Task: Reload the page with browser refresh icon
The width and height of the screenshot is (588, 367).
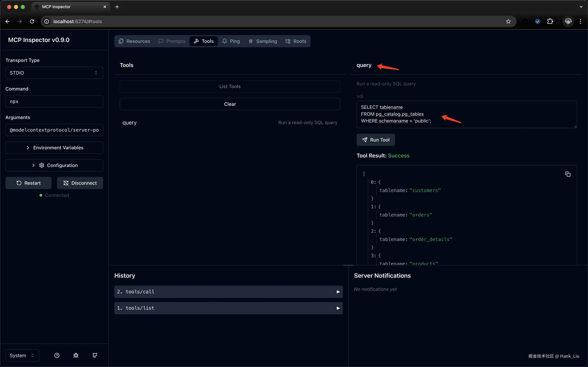Action: tap(32, 21)
